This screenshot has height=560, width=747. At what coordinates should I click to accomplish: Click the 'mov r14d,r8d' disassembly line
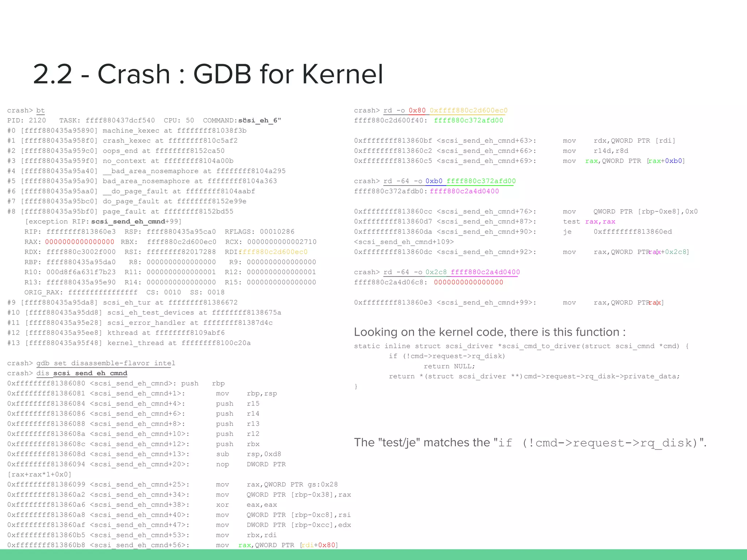tap(491, 151)
